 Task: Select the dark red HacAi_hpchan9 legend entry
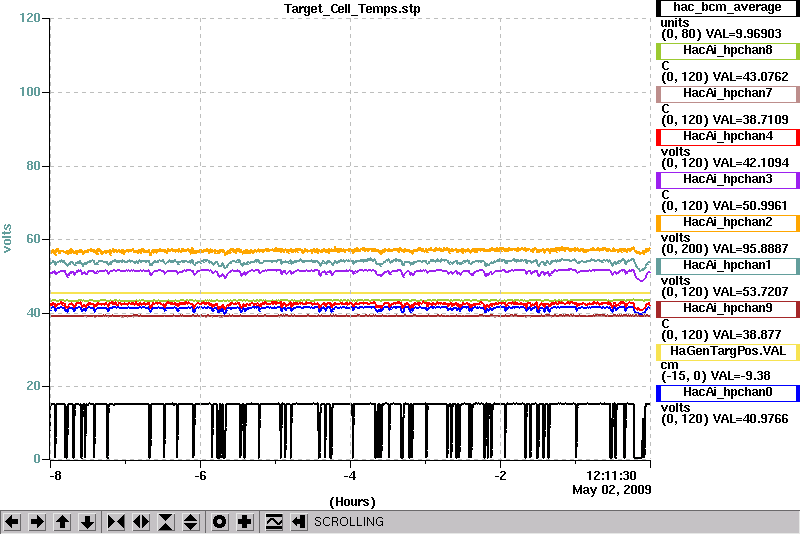point(728,309)
